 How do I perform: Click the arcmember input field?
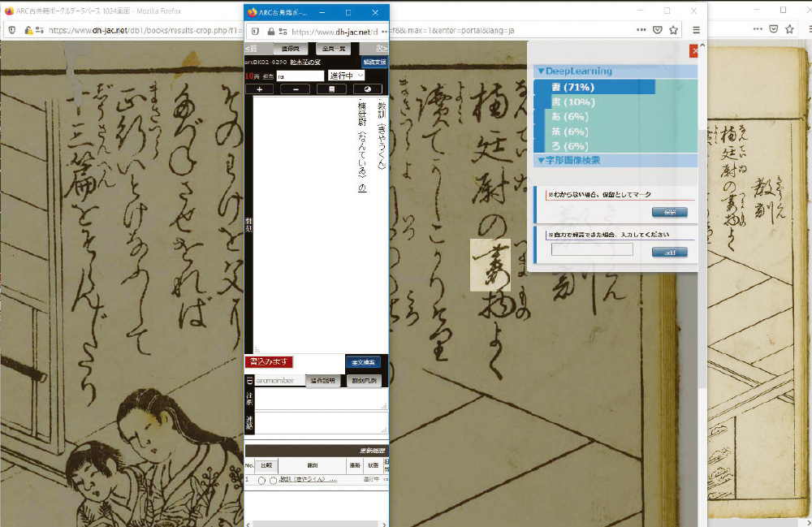[x=279, y=381]
